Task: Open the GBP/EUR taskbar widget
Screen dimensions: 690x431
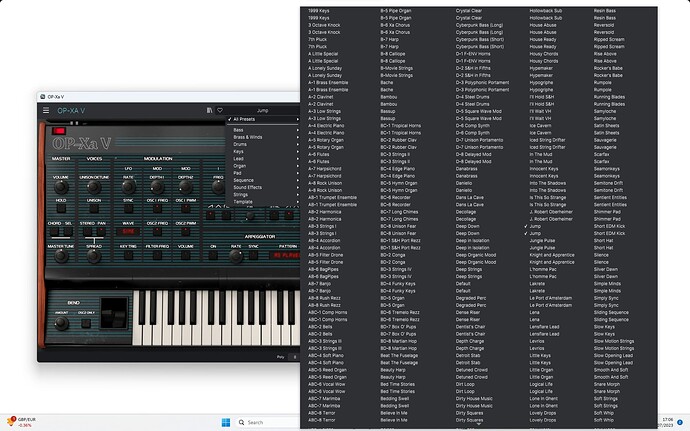Action: [x=21, y=422]
